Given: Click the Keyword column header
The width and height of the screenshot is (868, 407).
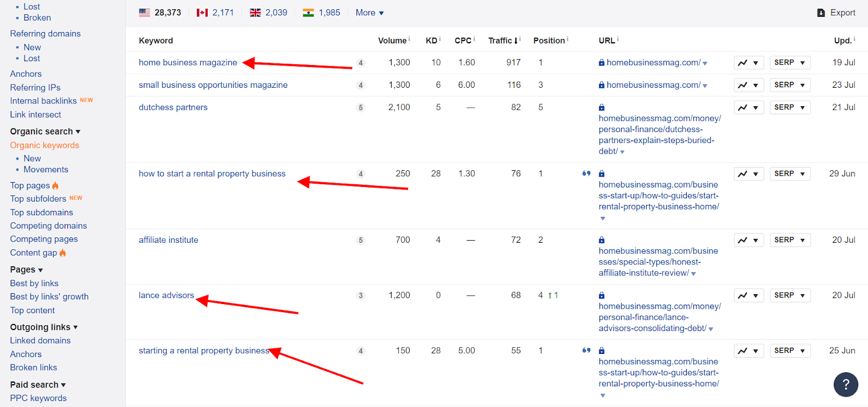Looking at the screenshot, I should click(156, 41).
